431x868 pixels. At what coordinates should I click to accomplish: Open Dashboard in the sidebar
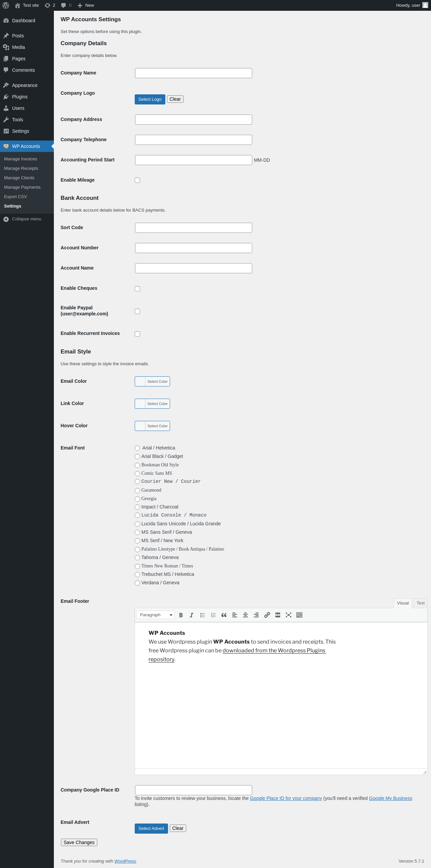click(x=27, y=21)
